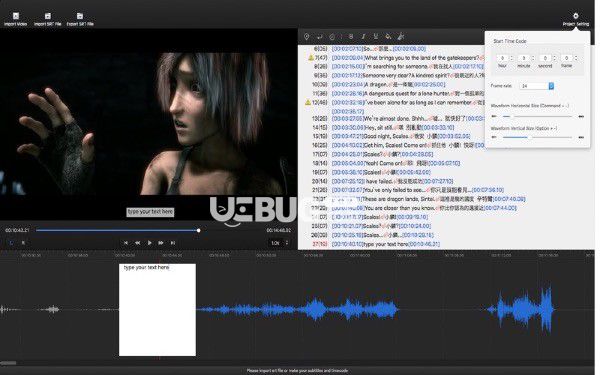Adjust the second stepper in Start Time Code
Viewport: 600px width, 375px height.
[554, 58]
